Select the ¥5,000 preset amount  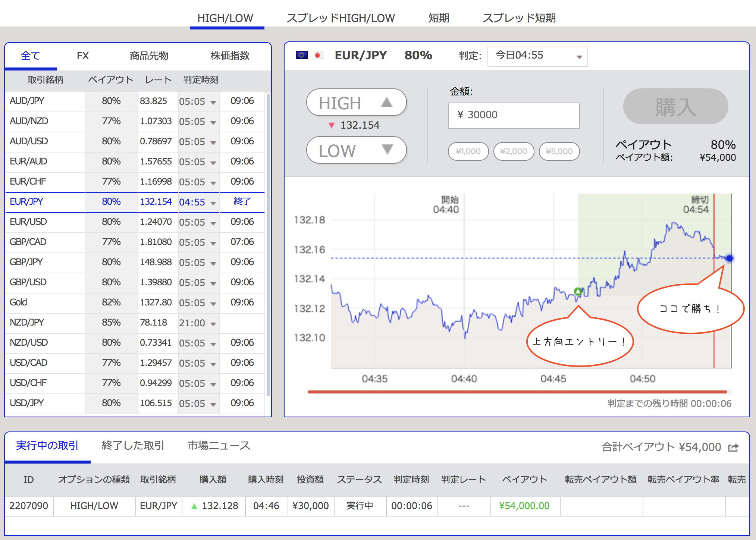point(559,151)
